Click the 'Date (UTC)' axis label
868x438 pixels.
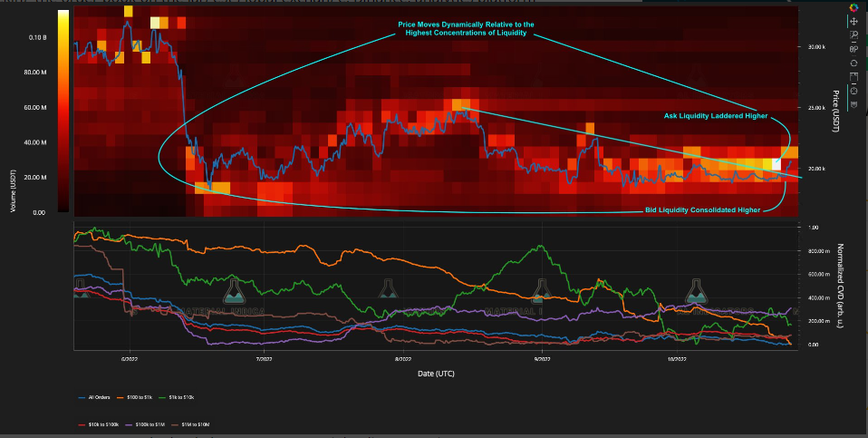(x=436, y=373)
